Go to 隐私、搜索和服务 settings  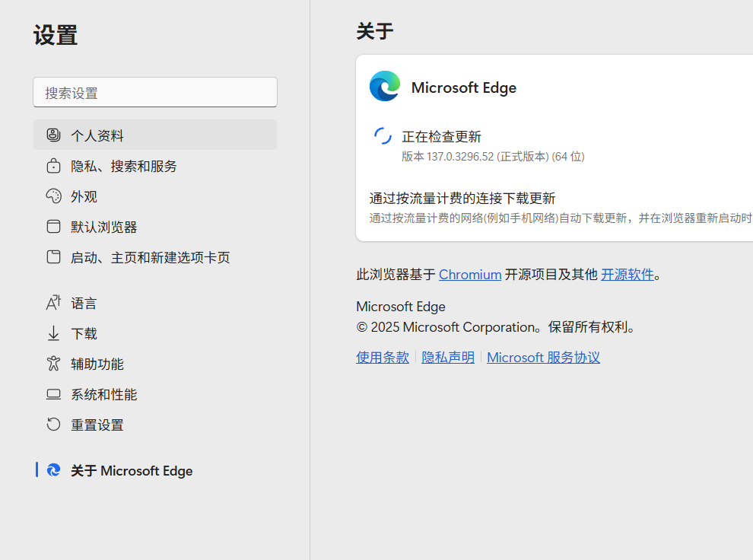pyautogui.click(x=155, y=166)
